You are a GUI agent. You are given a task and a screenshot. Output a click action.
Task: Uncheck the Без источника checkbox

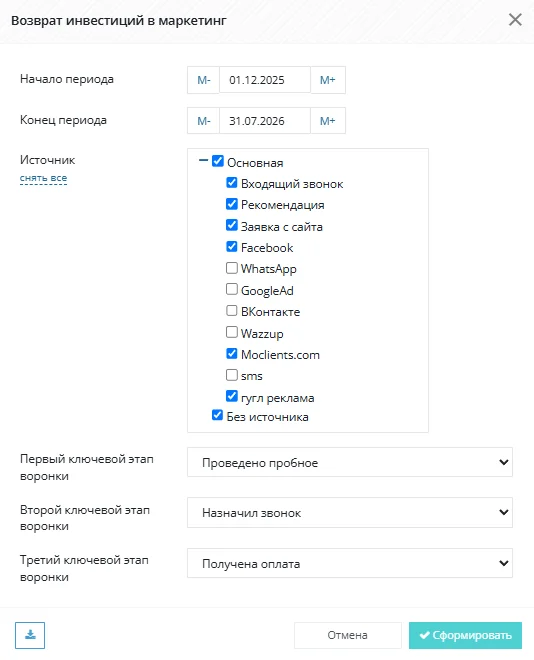click(217, 415)
